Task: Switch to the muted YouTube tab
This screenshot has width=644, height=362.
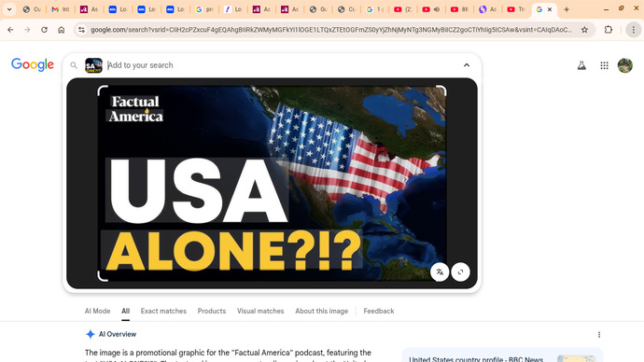Action: coord(431,9)
